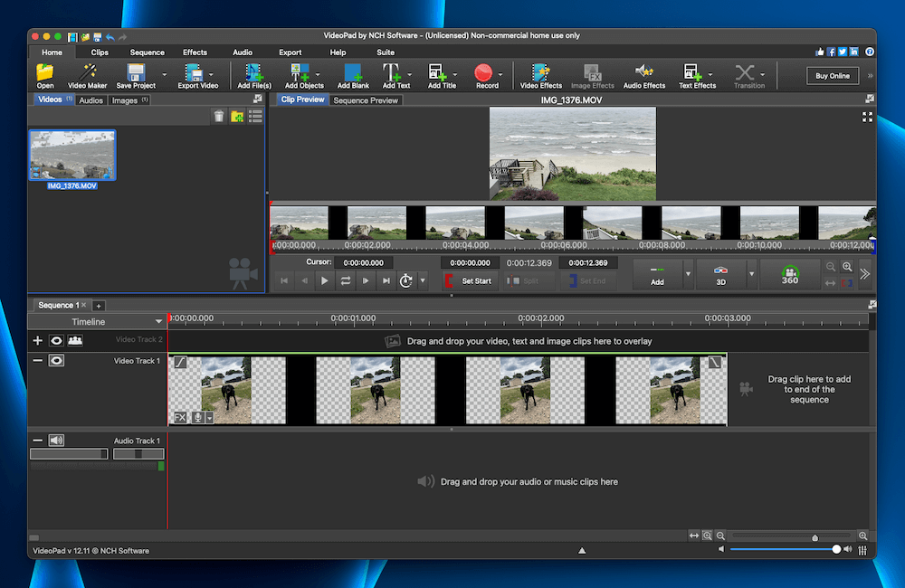Adjust Audio Track 1 volume slider

click(x=69, y=454)
